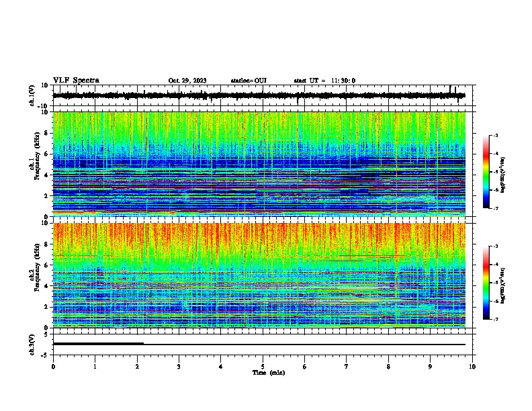The width and height of the screenshot is (532, 411).
Task: Click tick label "8" on the Time axis
Action: tap(388, 367)
